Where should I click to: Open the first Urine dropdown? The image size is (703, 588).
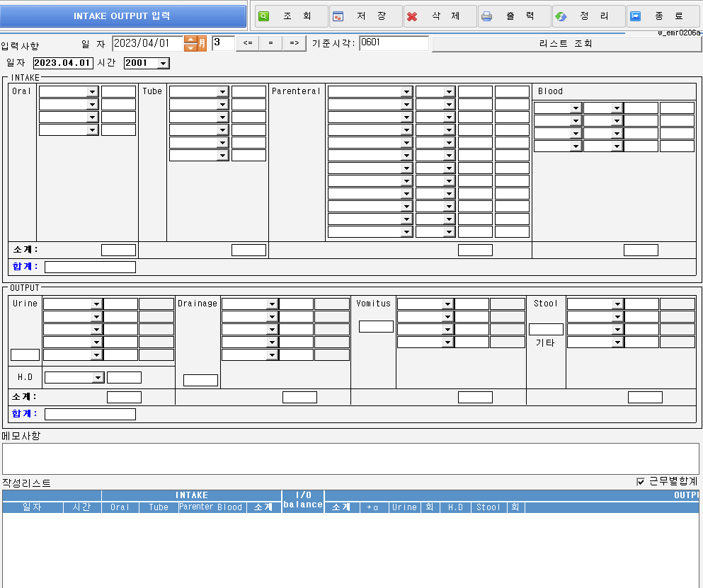(96, 304)
